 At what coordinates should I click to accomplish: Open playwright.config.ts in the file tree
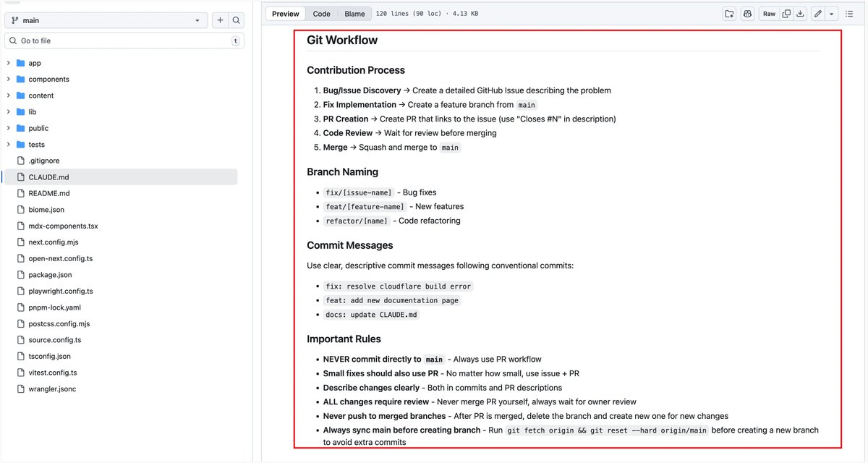tap(61, 291)
